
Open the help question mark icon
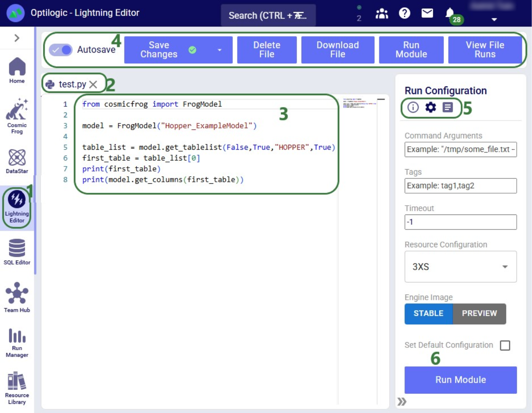[404, 13]
